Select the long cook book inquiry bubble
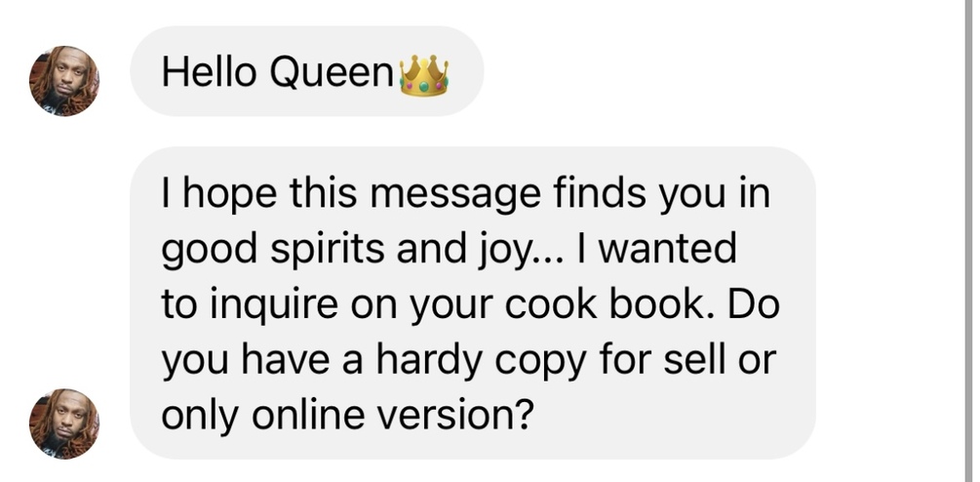Screen dimensions: 980x482 coord(473,303)
